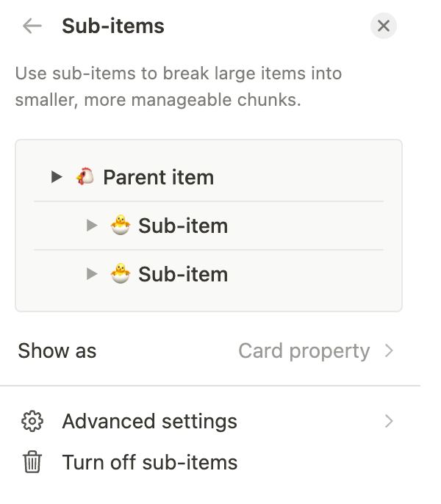Click the chevron beside Advanced settings
The height and width of the screenshot is (504, 441).
pos(389,421)
